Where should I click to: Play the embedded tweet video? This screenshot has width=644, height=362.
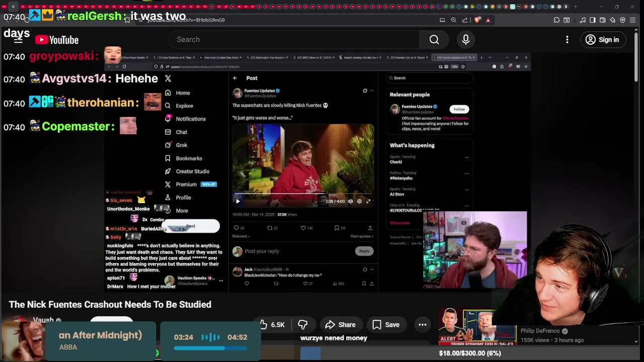[x=238, y=202]
